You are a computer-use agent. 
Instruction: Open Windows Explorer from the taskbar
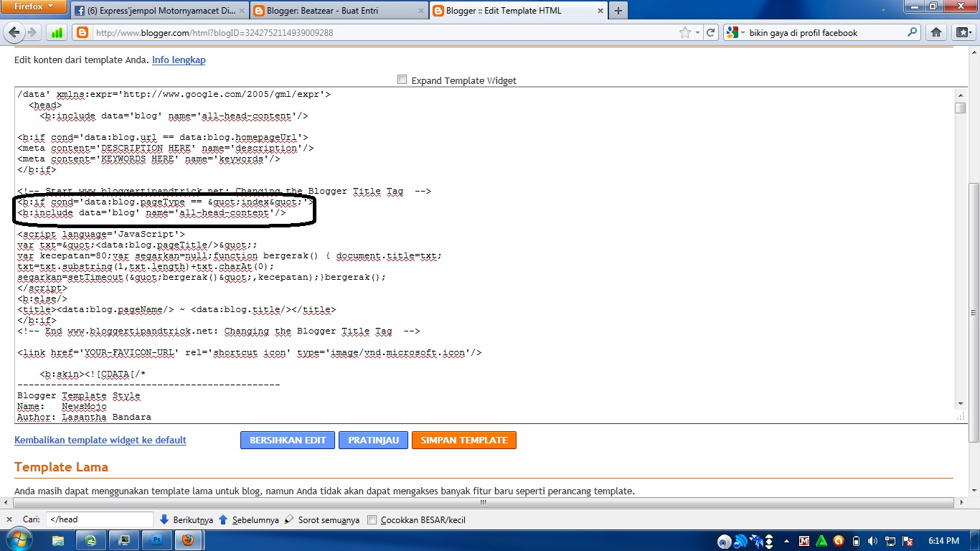coord(58,540)
